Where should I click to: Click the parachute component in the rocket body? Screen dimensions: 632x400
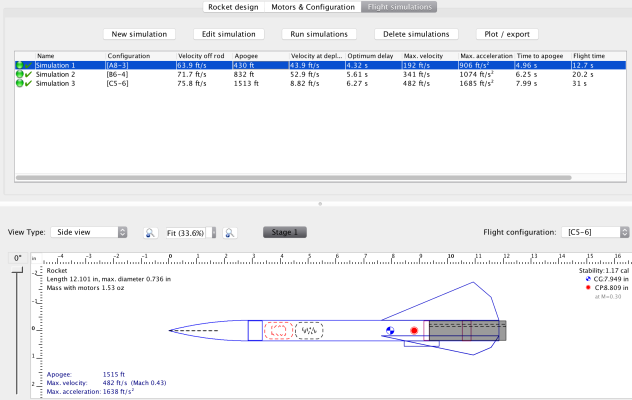point(279,329)
